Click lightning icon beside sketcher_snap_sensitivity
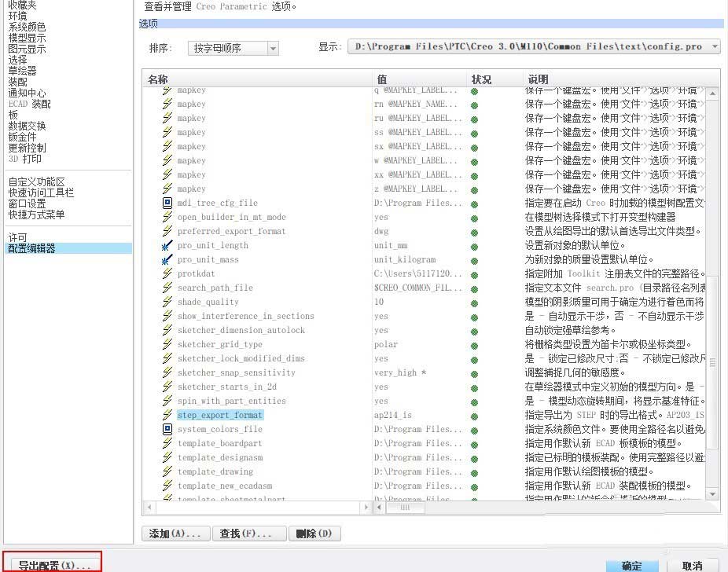Screen dimensions: 728x572 pos(167,372)
